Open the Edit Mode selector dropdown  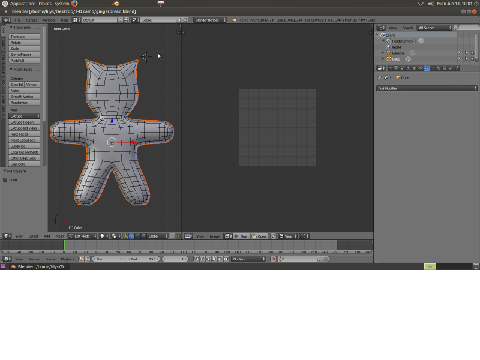pyautogui.click(x=82, y=236)
